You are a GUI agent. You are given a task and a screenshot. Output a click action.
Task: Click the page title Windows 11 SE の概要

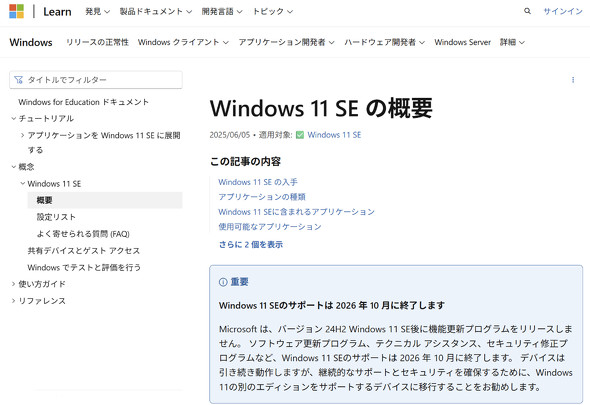(321, 108)
